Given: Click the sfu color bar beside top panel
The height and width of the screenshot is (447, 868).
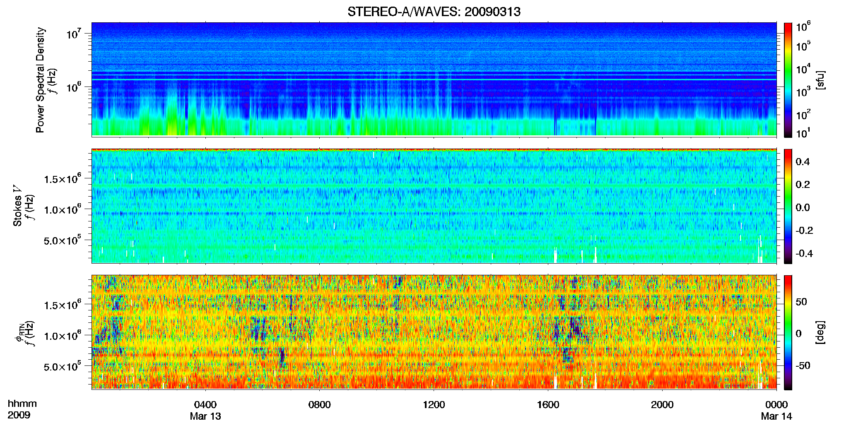Looking at the screenshot, I should click(788, 80).
